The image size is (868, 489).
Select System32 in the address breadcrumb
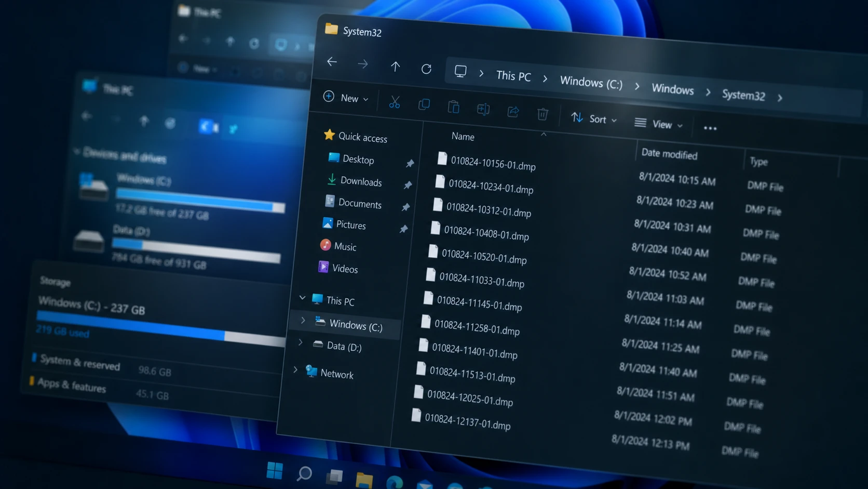pyautogui.click(x=743, y=95)
